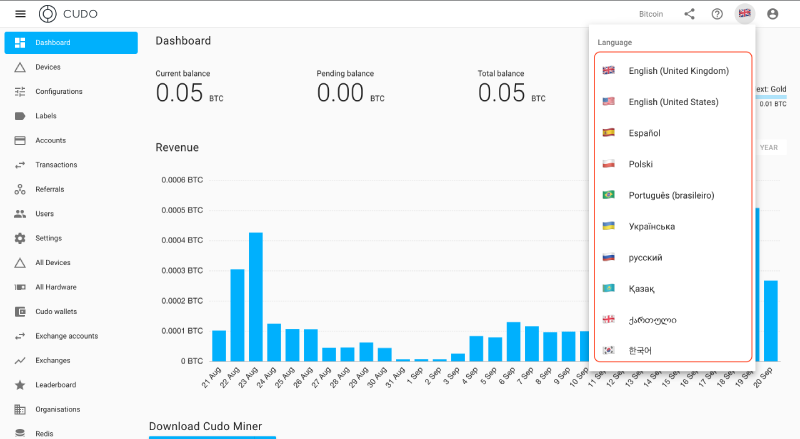800x439 pixels.
Task: Click the Redis database icon
Action: click(x=20, y=433)
